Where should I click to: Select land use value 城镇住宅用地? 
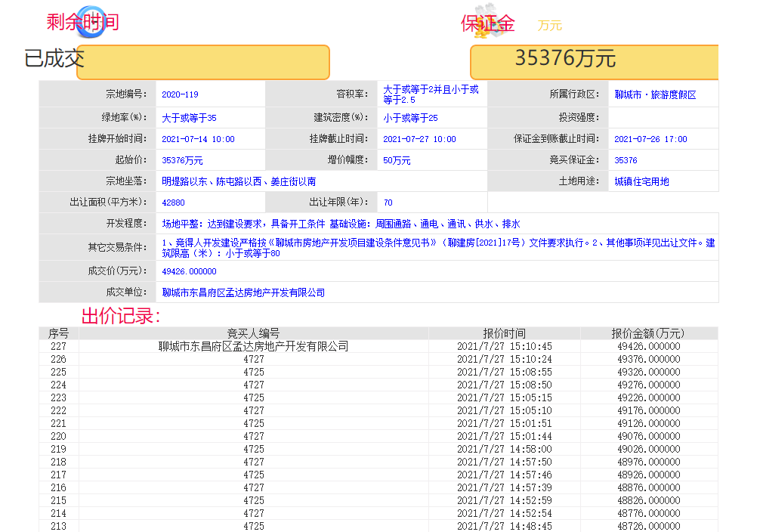click(x=641, y=181)
